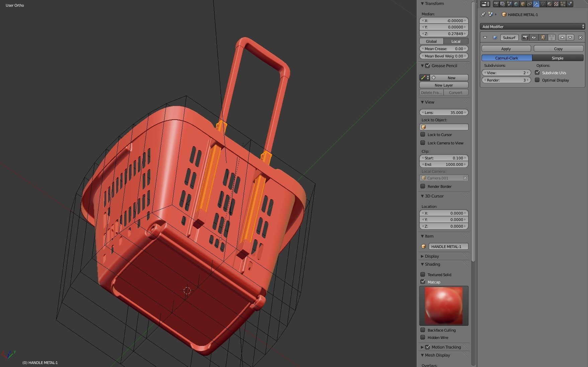This screenshot has height=367, width=588.
Task: Toggle Subsurf display in edit mode
Action: point(543,37)
